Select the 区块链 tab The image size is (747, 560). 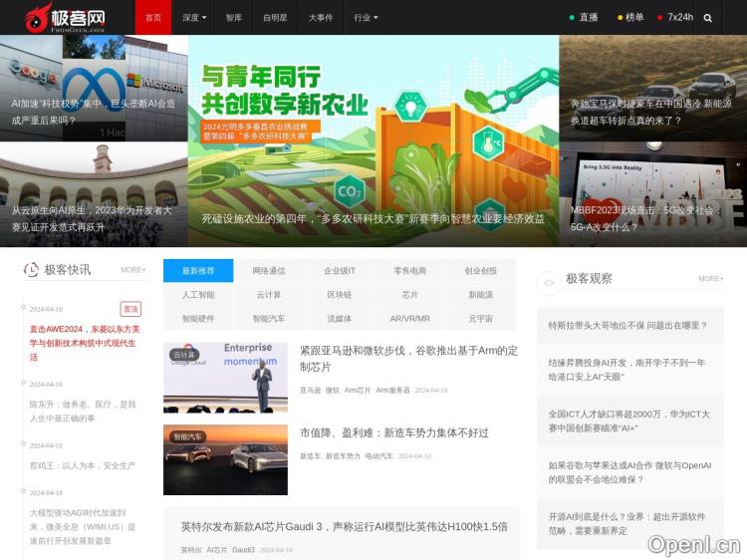(340, 295)
